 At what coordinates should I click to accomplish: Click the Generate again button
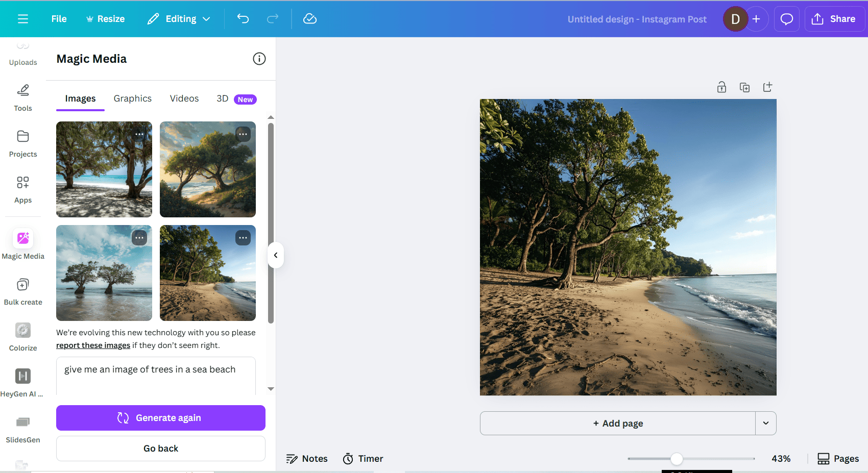[x=161, y=418]
